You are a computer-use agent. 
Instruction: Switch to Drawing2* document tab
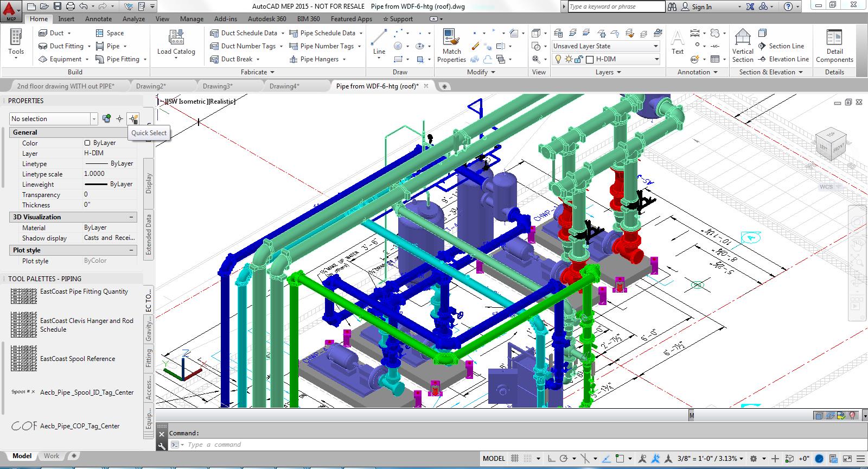[x=151, y=86]
